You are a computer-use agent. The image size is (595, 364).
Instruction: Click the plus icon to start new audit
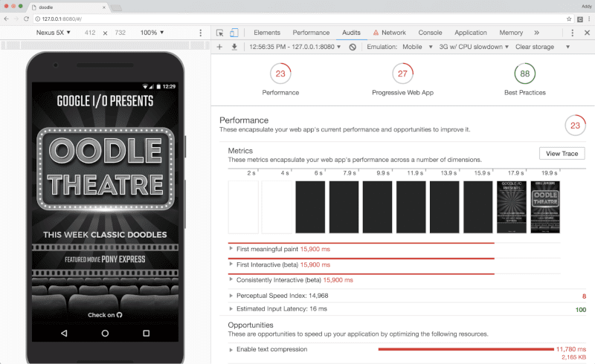tap(219, 47)
